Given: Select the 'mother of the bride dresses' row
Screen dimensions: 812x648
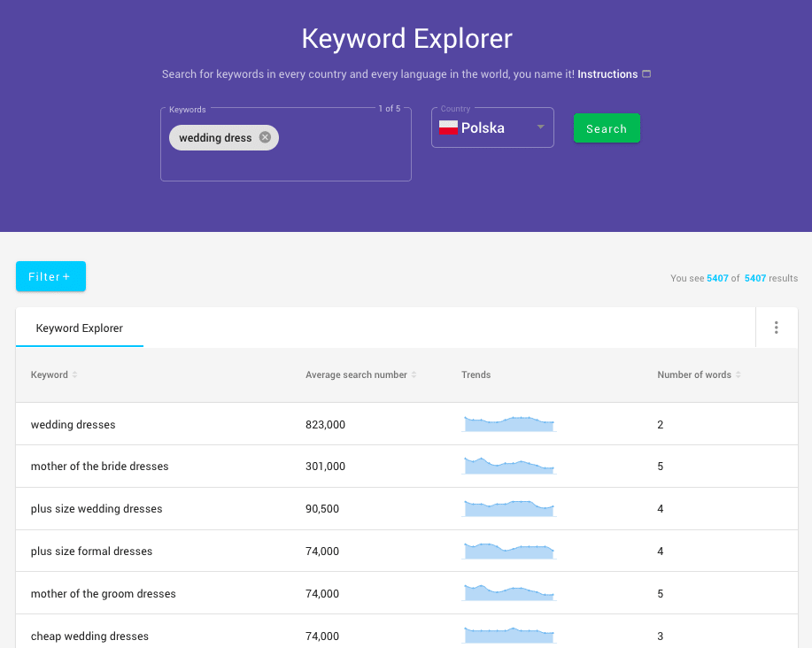Looking at the screenshot, I should point(99,467).
